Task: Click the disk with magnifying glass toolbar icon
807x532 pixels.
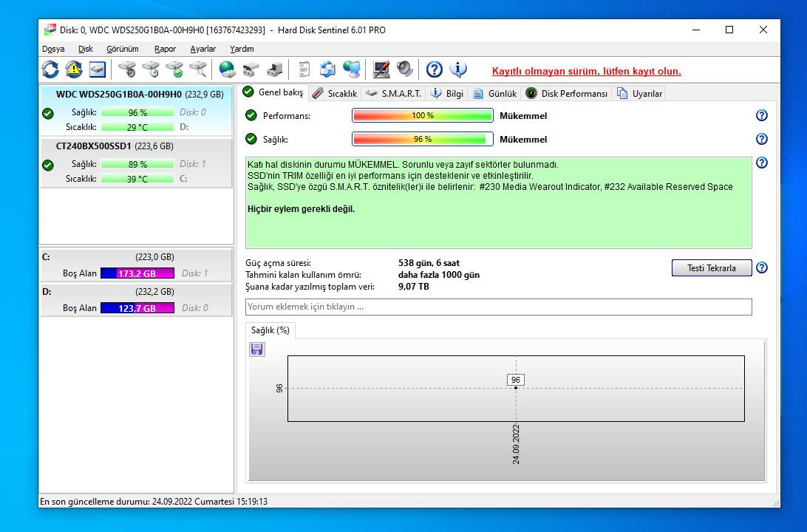Action: 198,69
